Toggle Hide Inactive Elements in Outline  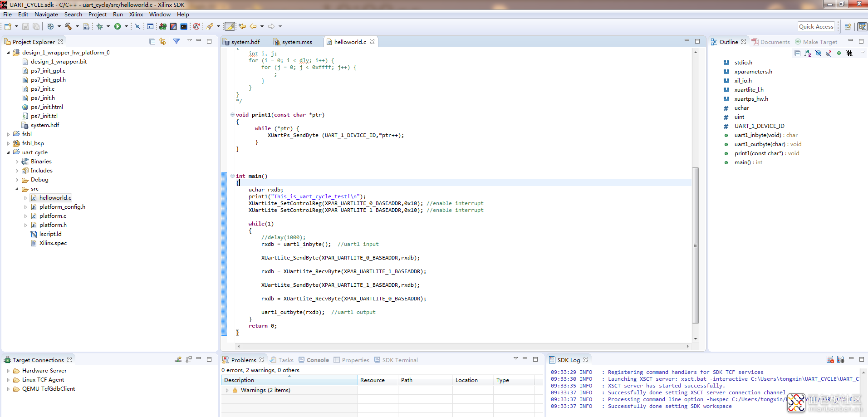pyautogui.click(x=849, y=53)
